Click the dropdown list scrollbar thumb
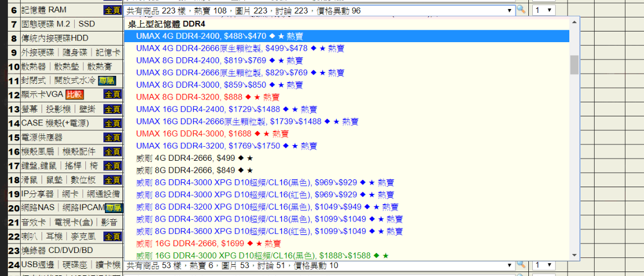This screenshot has width=644, height=276. click(x=574, y=65)
